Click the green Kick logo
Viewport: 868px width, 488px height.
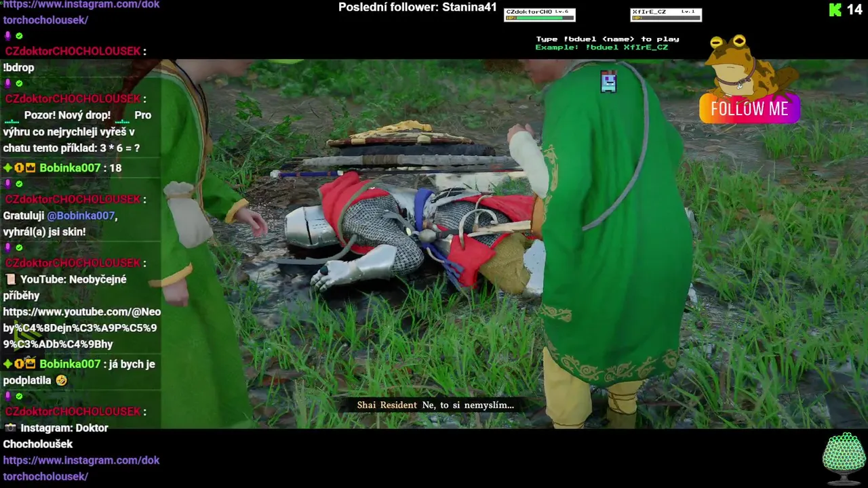pos(835,9)
